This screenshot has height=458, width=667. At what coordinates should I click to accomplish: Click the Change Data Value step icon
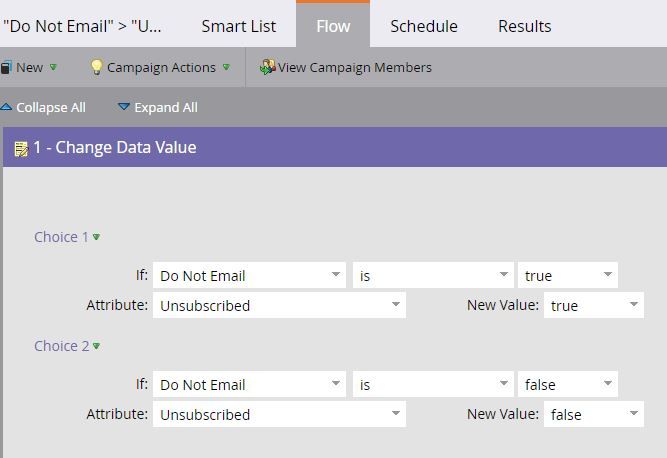click(20, 149)
